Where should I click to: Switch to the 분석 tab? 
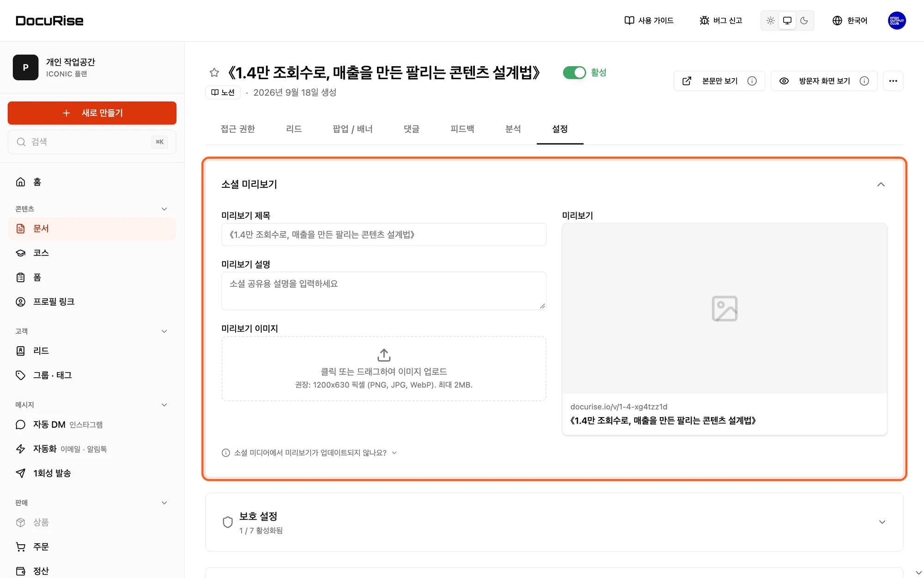[x=513, y=129]
